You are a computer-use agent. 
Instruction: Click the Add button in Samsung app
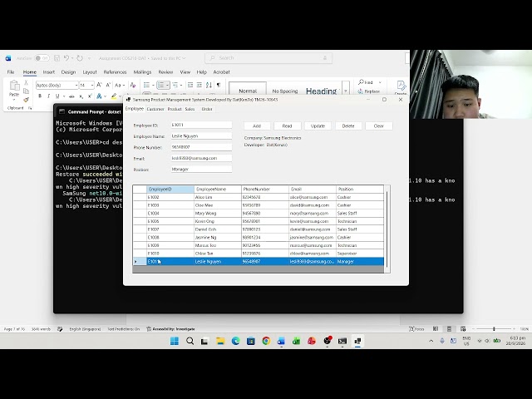(x=257, y=126)
